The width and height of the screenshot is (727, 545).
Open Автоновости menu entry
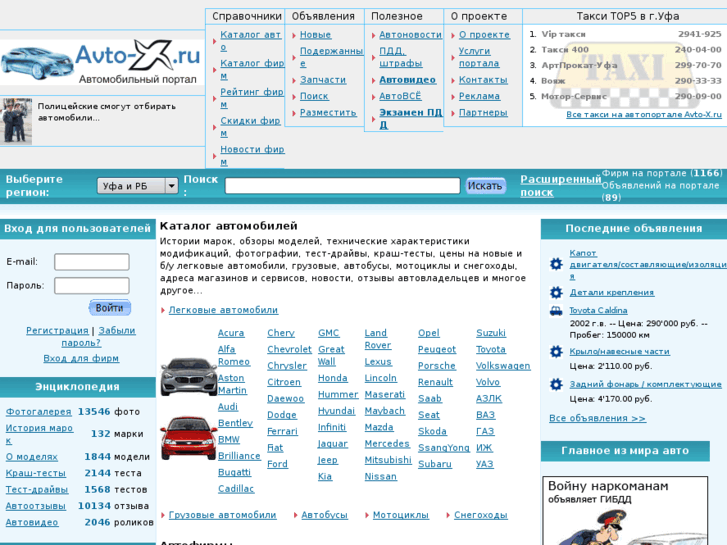(410, 35)
